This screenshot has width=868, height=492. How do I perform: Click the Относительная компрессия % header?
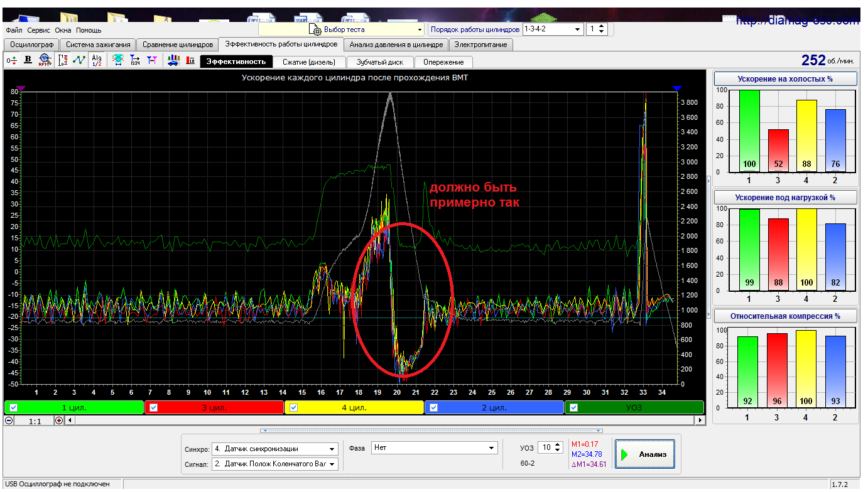click(785, 316)
